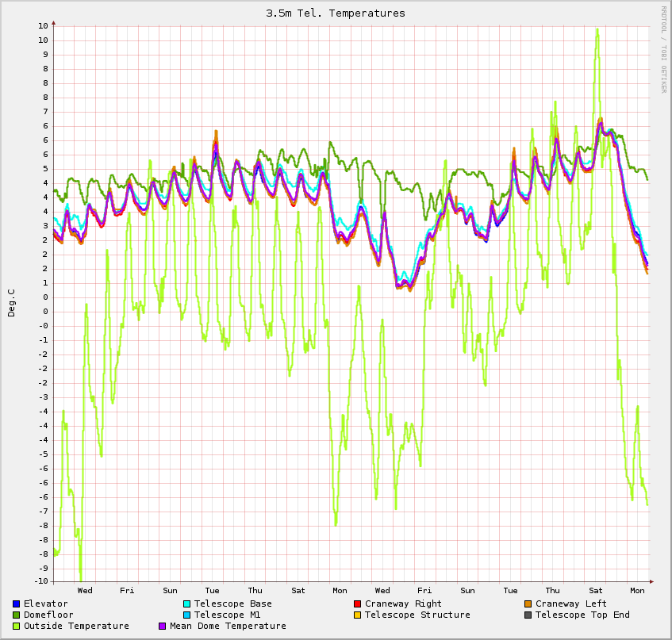
Task: Click the RRDTOOL / TOBI OETIKER watermark
Action: click(x=663, y=49)
